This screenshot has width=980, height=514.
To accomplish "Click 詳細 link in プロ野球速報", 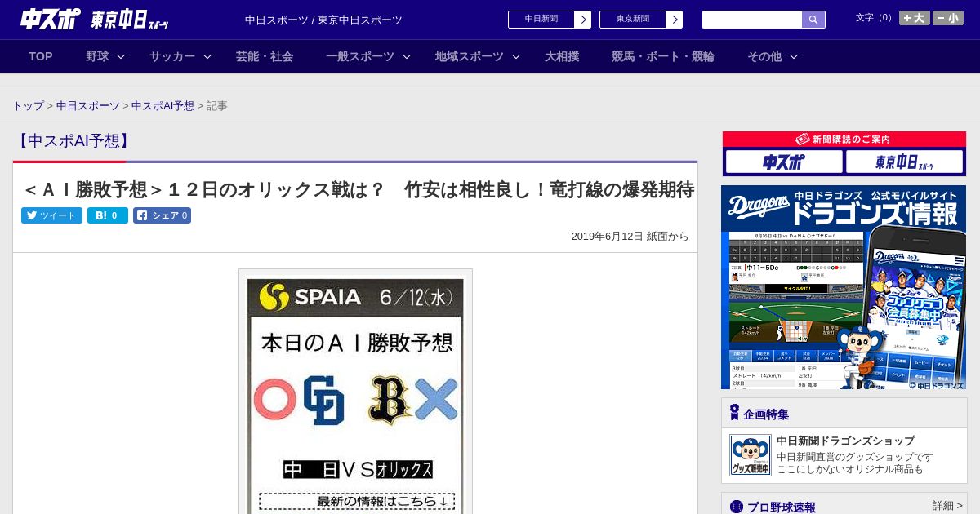I will click(947, 506).
